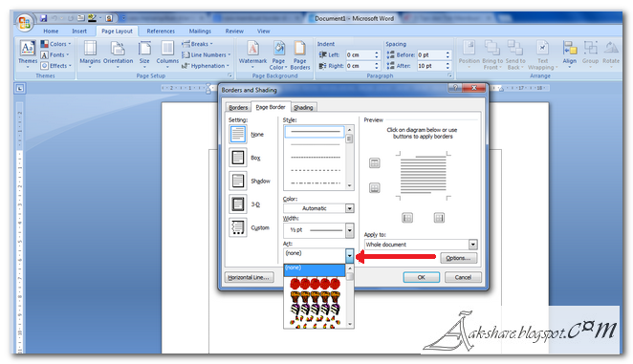The image size is (633, 364).
Task: Increase the Spacing Before value
Action: 447,53
